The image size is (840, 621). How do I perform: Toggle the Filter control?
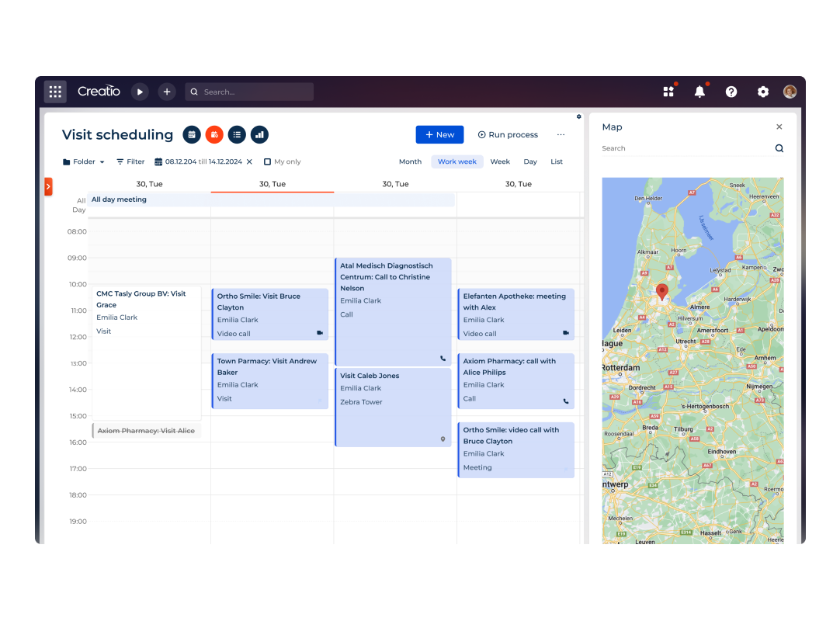(130, 161)
